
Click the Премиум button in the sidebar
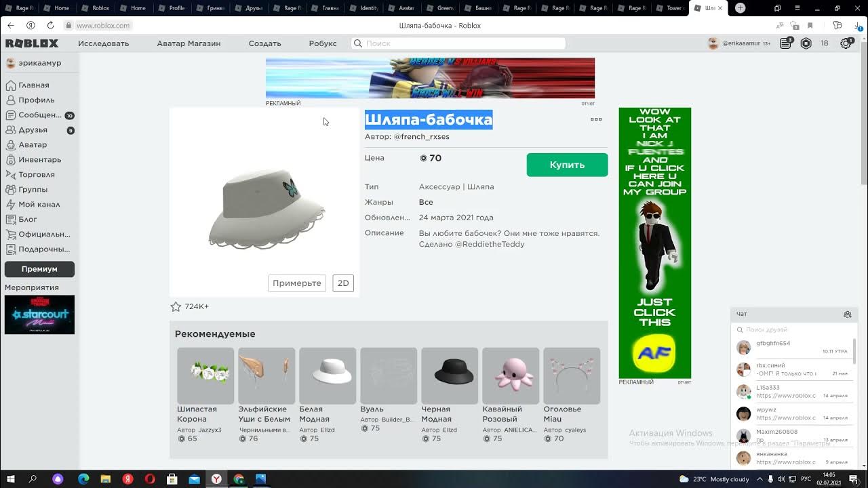click(x=39, y=269)
